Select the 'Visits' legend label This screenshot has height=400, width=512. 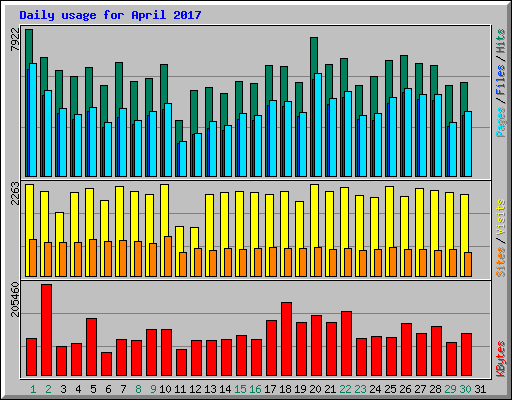click(x=501, y=217)
